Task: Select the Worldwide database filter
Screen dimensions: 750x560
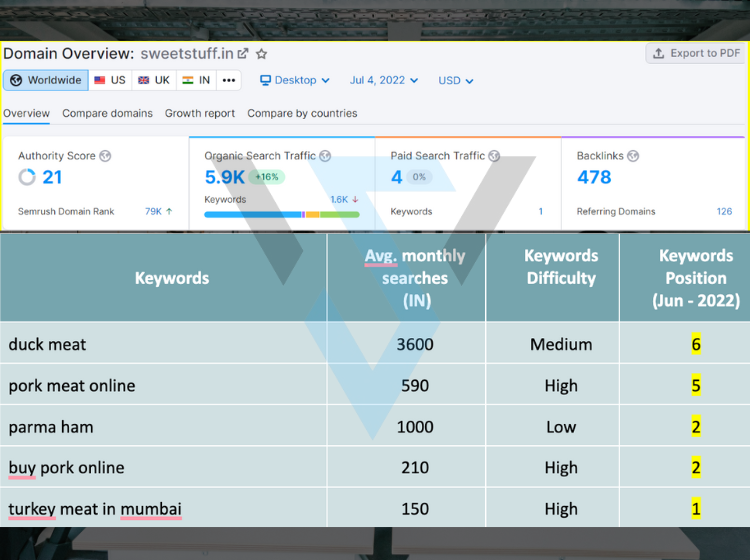Action: point(46,80)
